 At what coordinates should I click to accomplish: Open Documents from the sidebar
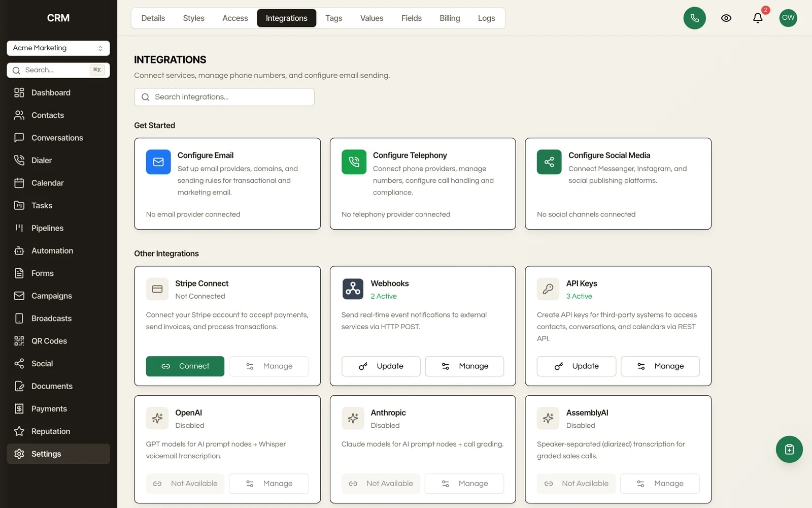pos(58,386)
